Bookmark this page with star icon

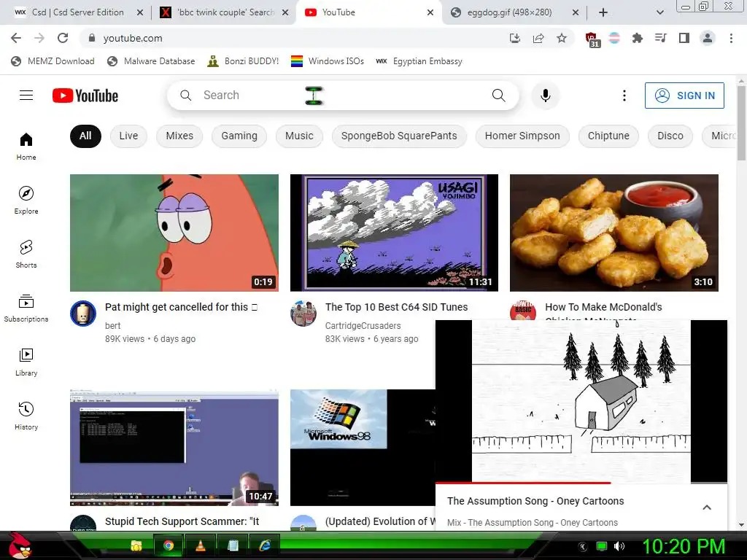(x=562, y=38)
